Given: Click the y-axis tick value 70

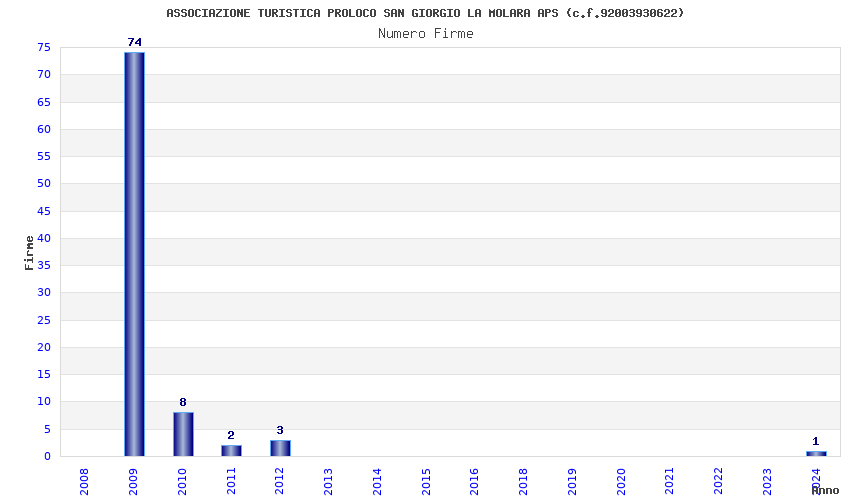Looking at the screenshot, I should 44,74.
